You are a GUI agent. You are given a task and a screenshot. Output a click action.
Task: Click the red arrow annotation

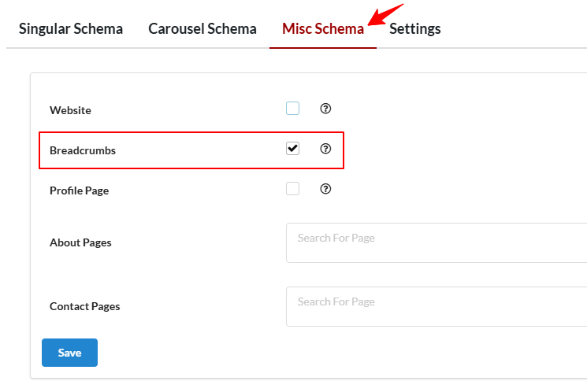(x=385, y=15)
